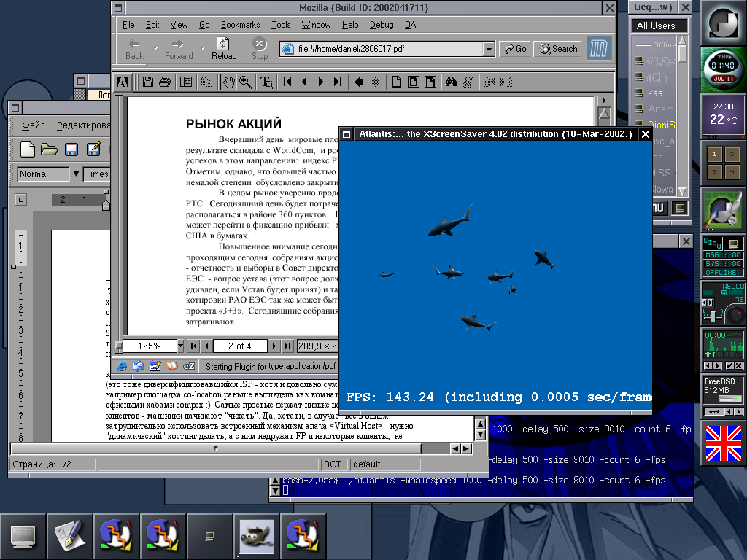Set PDF view to Fit Width

tap(430, 82)
